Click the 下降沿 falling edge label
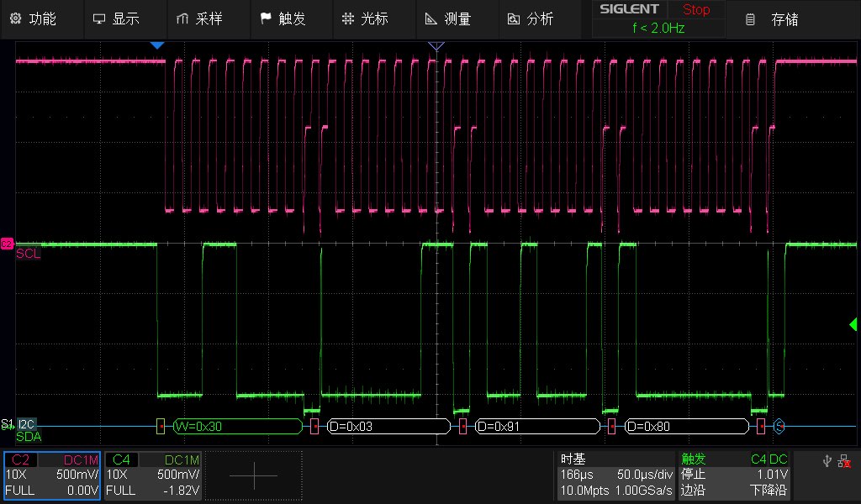 769,491
